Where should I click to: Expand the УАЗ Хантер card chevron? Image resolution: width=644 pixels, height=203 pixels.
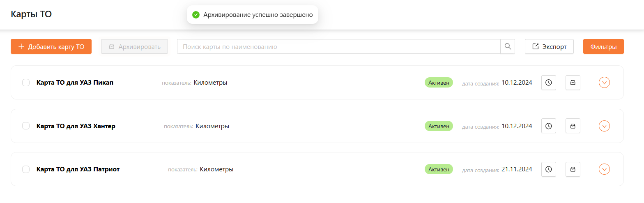604,126
